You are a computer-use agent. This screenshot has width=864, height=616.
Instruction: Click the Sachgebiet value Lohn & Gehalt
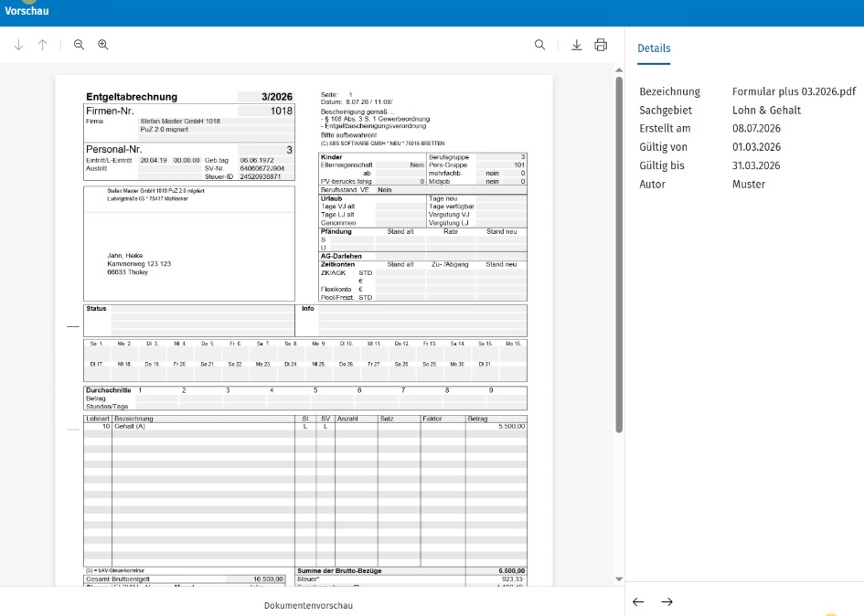point(766,111)
